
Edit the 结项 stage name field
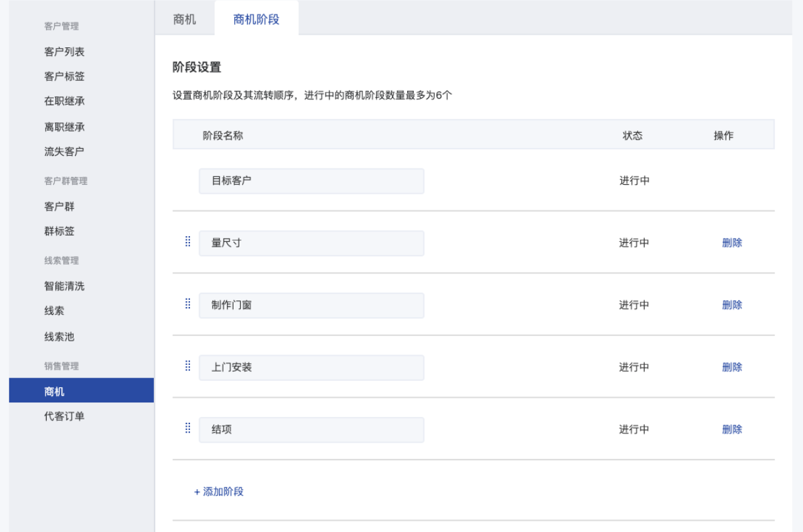point(312,430)
